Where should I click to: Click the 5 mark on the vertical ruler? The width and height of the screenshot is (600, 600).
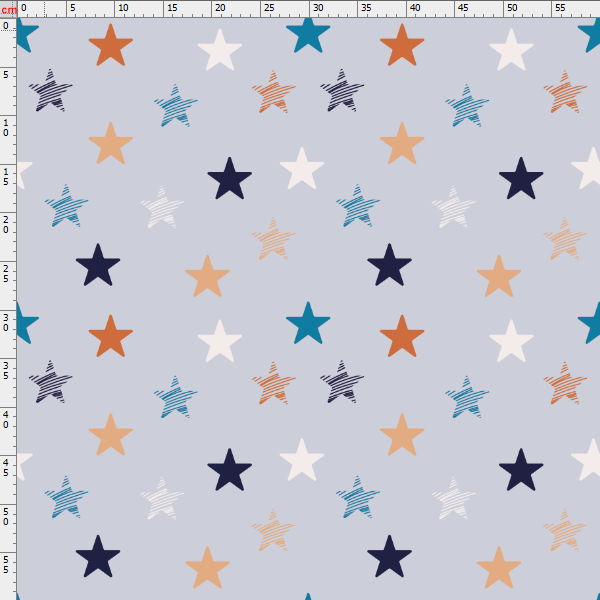pyautogui.click(x=6, y=75)
